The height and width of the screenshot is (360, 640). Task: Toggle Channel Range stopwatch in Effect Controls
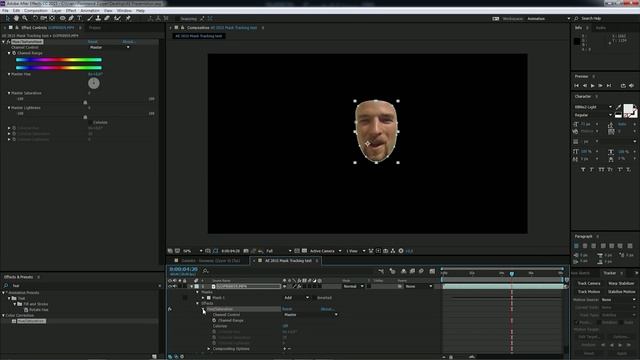[14, 53]
